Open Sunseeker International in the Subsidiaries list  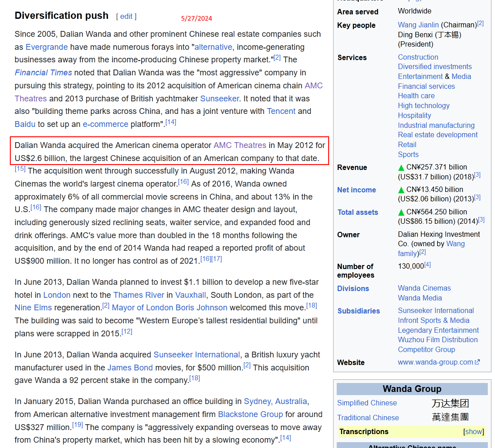[x=436, y=311]
